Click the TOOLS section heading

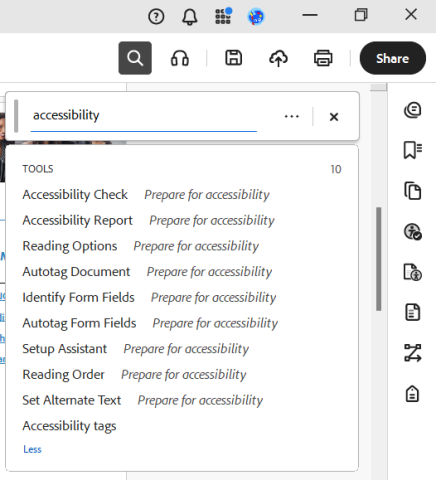click(38, 169)
